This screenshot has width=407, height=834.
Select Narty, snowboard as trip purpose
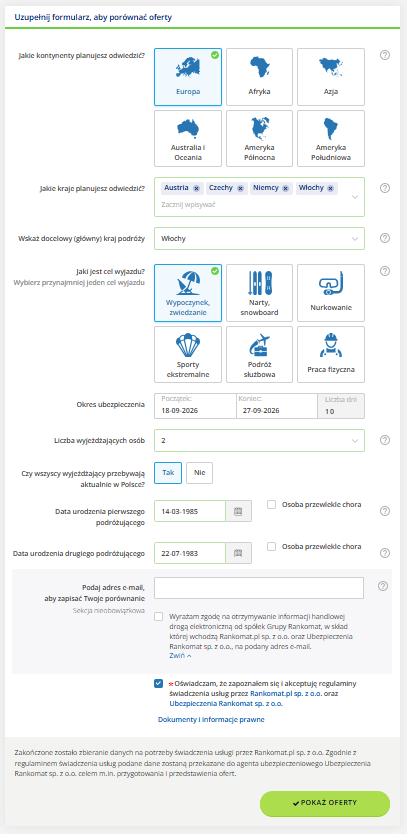(x=259, y=293)
